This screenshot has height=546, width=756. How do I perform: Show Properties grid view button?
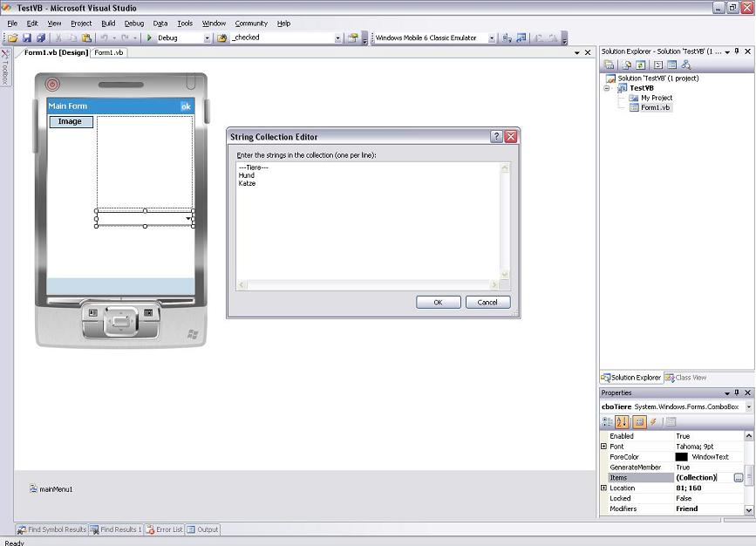pyautogui.click(x=639, y=422)
